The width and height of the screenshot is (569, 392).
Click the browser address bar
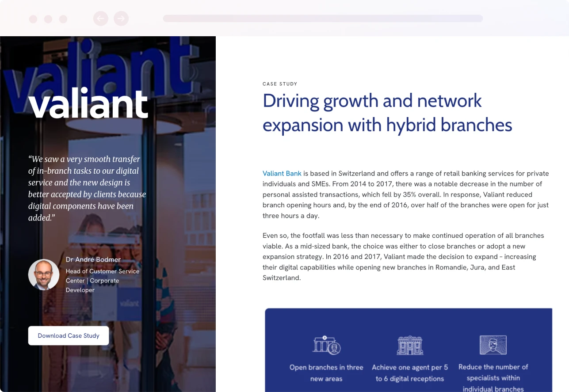coord(323,19)
